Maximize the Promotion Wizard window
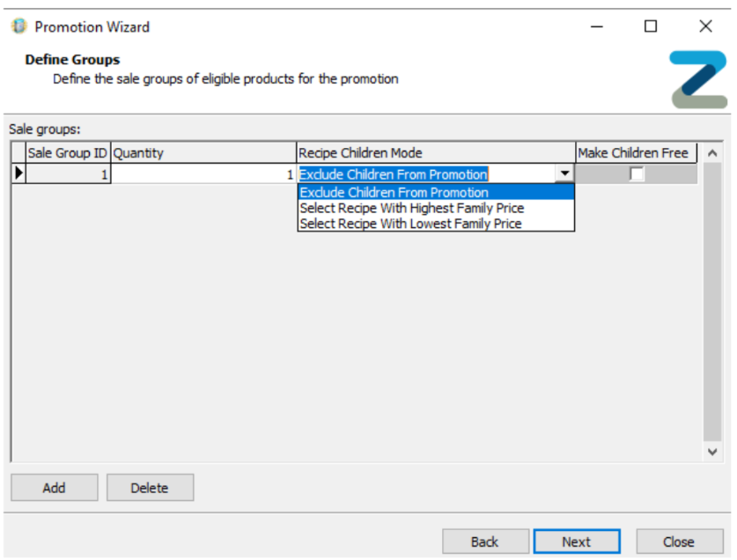The width and height of the screenshot is (737, 560). [651, 26]
